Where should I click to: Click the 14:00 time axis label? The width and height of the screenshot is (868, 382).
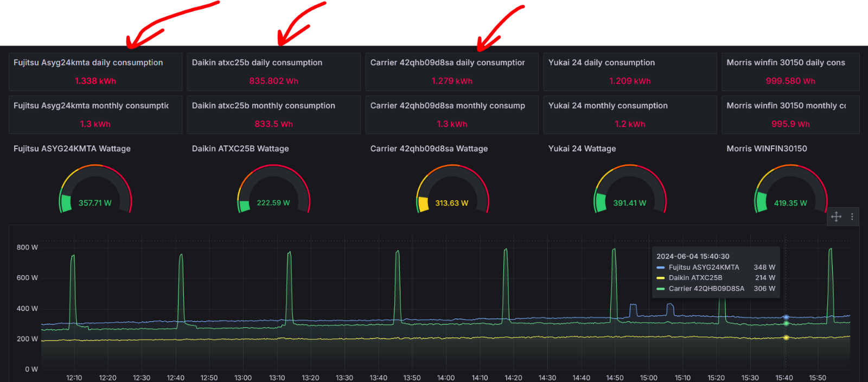[x=446, y=378]
